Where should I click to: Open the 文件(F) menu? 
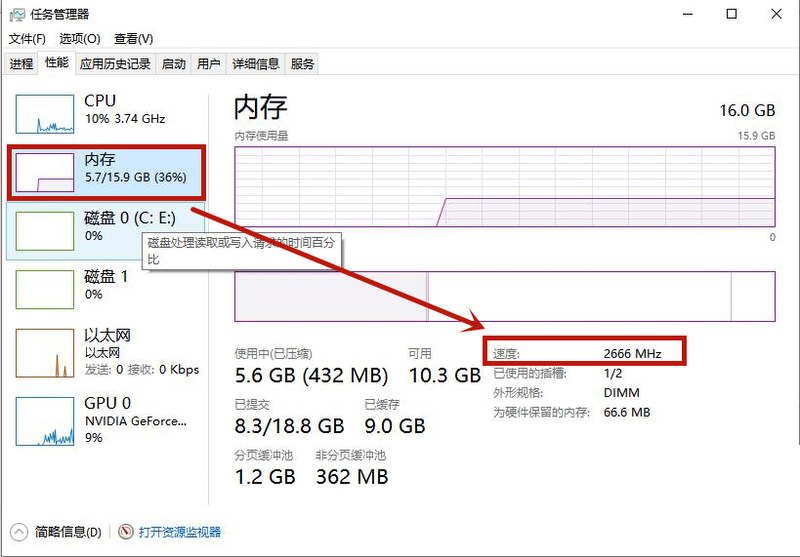coord(28,39)
